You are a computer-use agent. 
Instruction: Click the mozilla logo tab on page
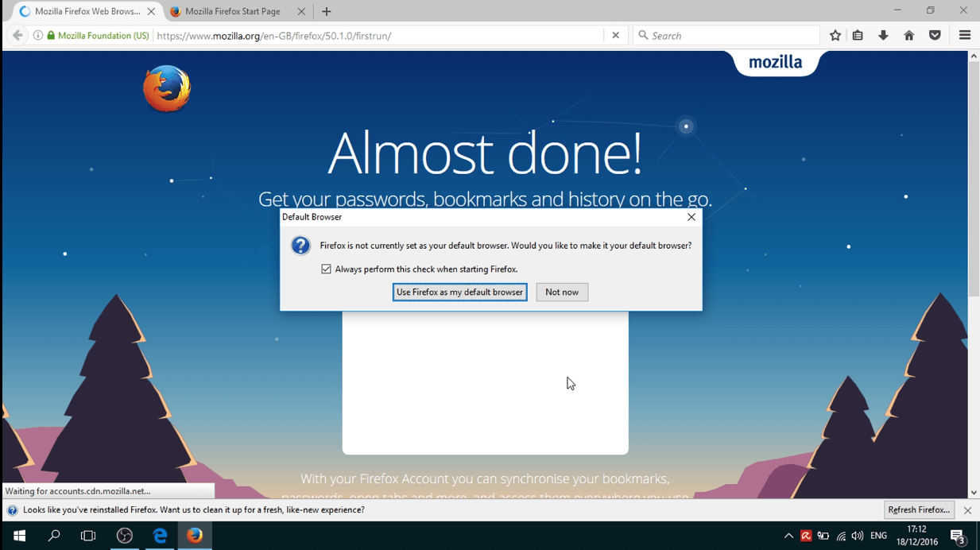(776, 63)
